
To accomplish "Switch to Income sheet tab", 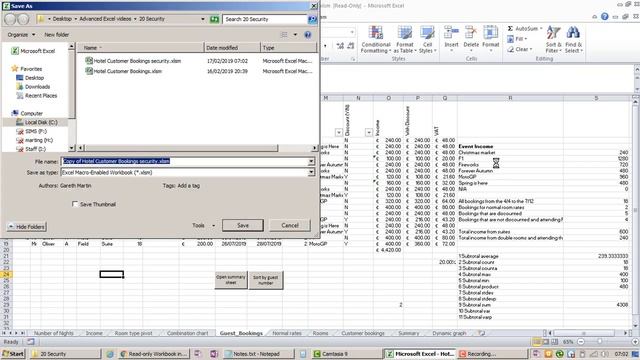I will 94,333.
